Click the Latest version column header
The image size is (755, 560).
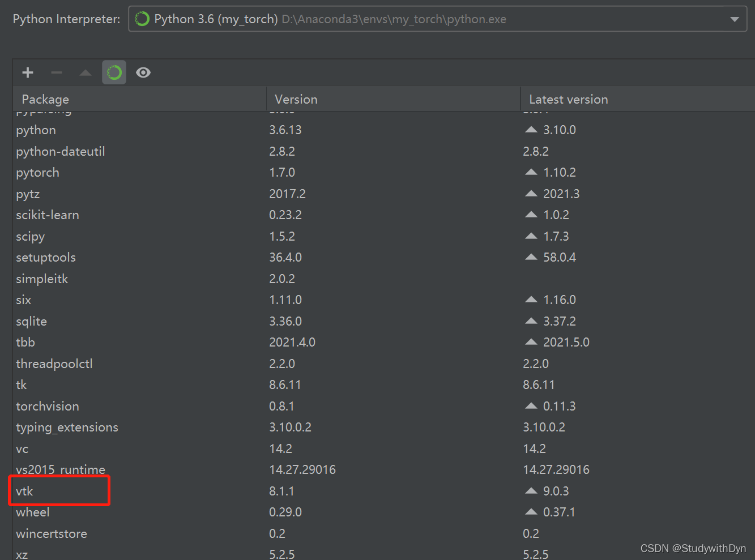point(638,99)
